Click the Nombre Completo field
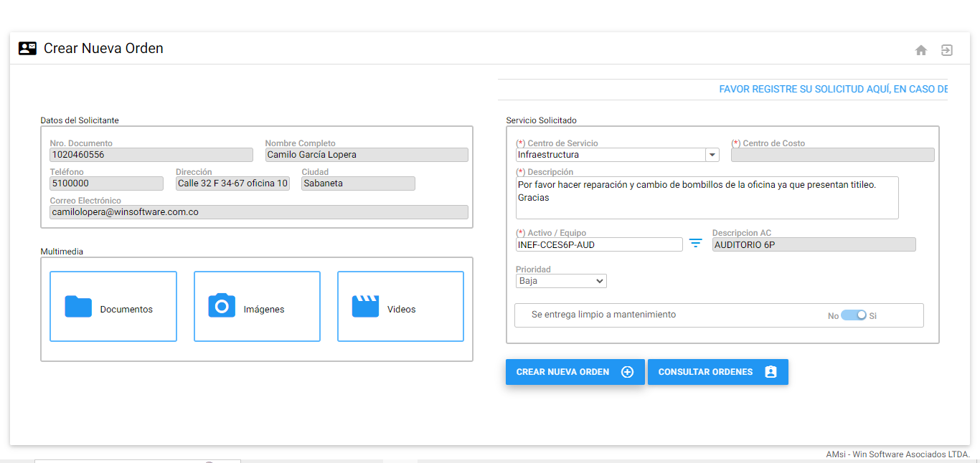The height and width of the screenshot is (463, 980). point(367,155)
